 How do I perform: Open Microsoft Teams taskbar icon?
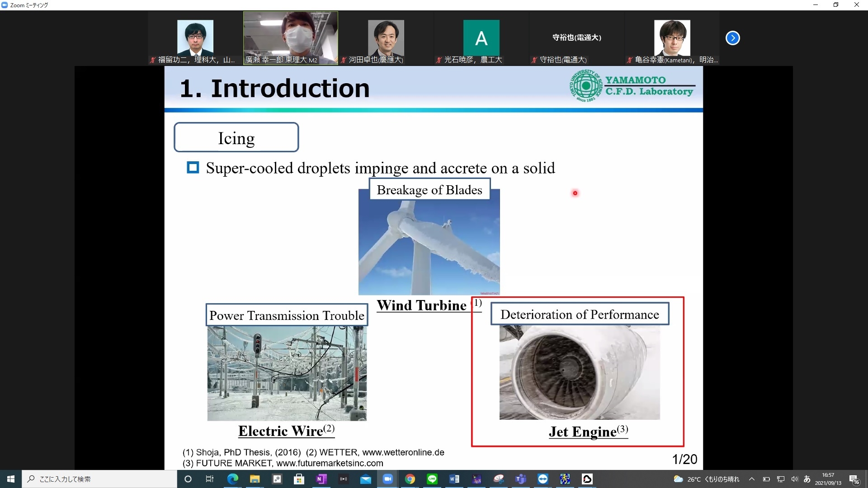tap(521, 479)
